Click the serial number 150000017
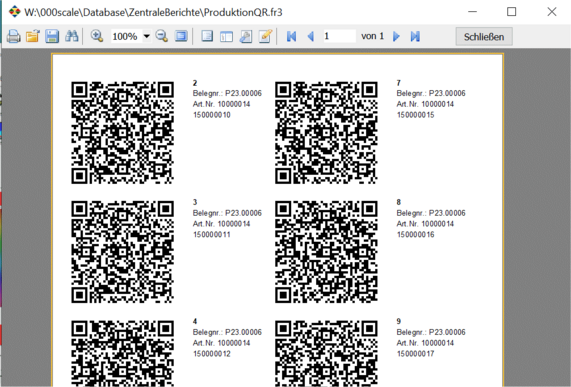The height and width of the screenshot is (387, 571). click(416, 354)
